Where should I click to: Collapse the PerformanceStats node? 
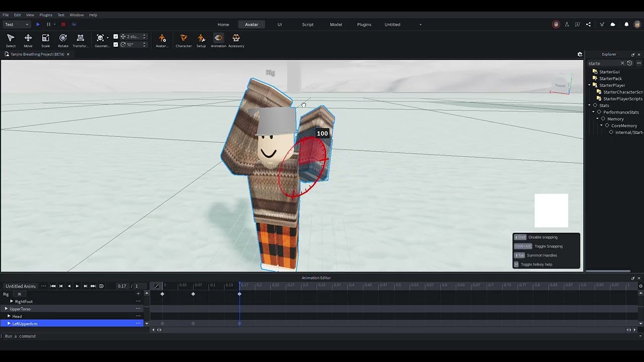pos(593,112)
